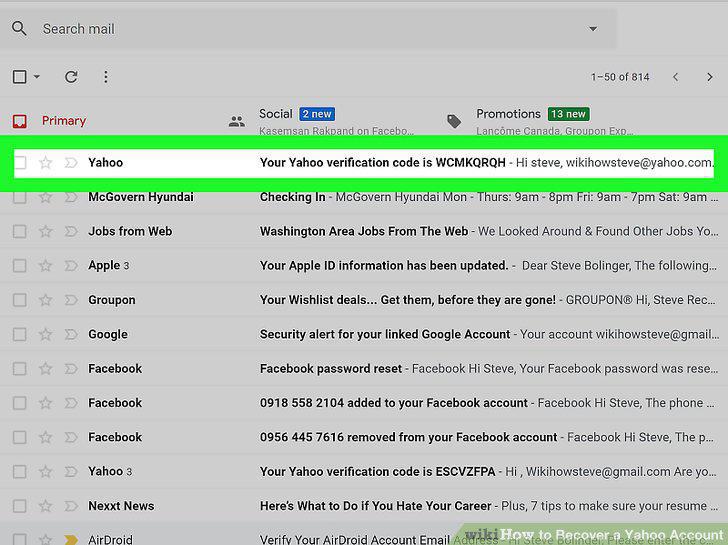Mark the Yahoo WCMKQRQH email as important
Image resolution: width=728 pixels, height=545 pixels.
[71, 162]
